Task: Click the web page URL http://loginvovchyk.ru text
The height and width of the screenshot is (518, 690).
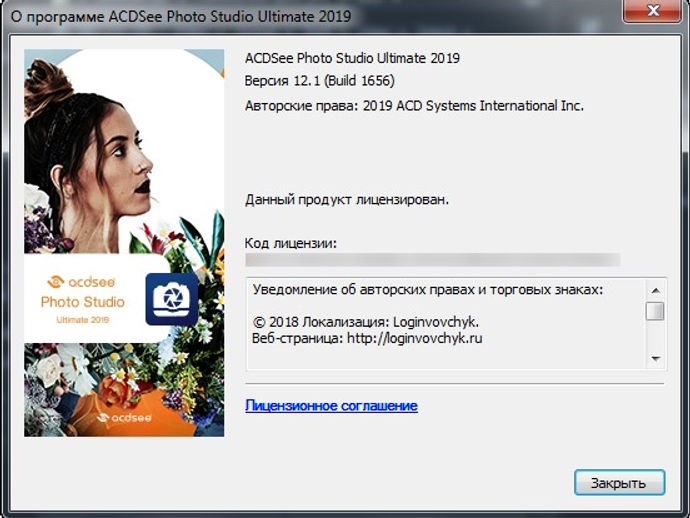Action: [x=415, y=338]
